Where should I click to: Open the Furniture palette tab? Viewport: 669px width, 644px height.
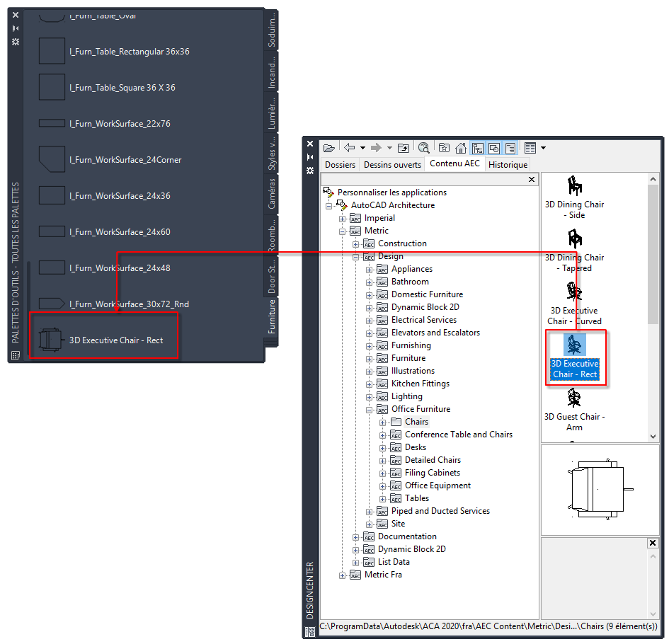pyautogui.click(x=271, y=317)
